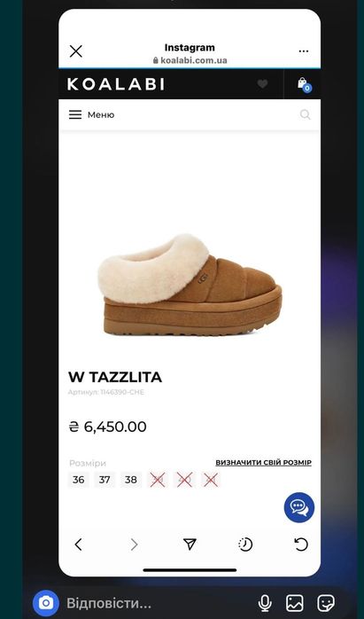This screenshot has width=364, height=619.
Task: Open the three-dot browser options
Action: click(303, 51)
